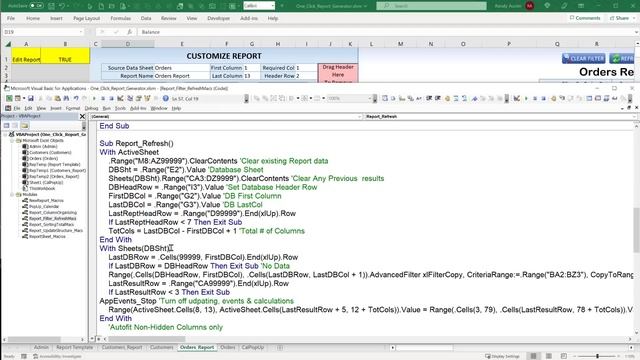Viewport: 640px width, 360px height.
Task: Save the VBA project with Save icon
Action: pos(31,98)
